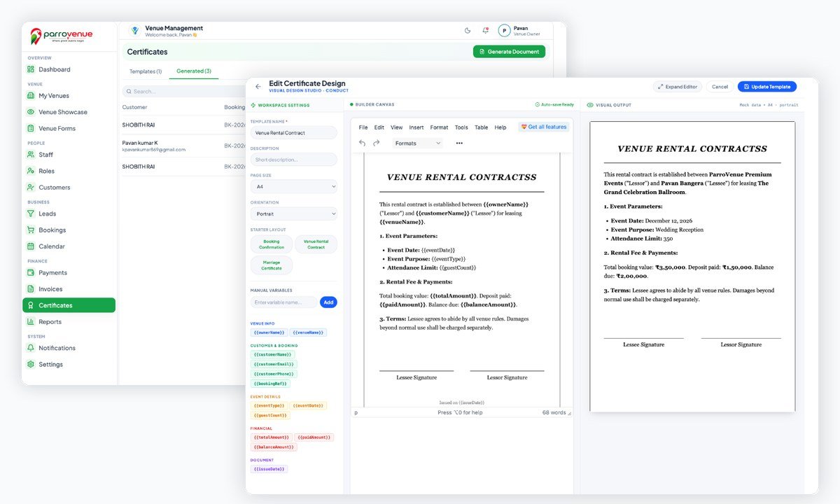Open the Formats dropdown
The height and width of the screenshot is (504, 840).
[x=418, y=143]
